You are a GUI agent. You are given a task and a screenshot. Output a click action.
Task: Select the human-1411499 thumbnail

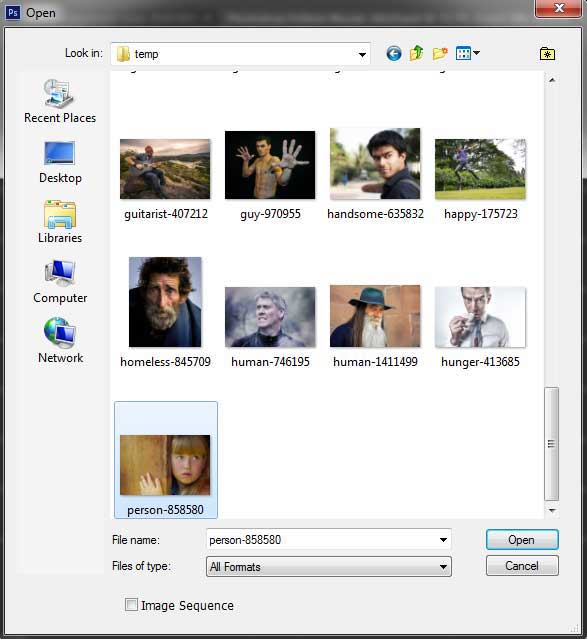375,316
